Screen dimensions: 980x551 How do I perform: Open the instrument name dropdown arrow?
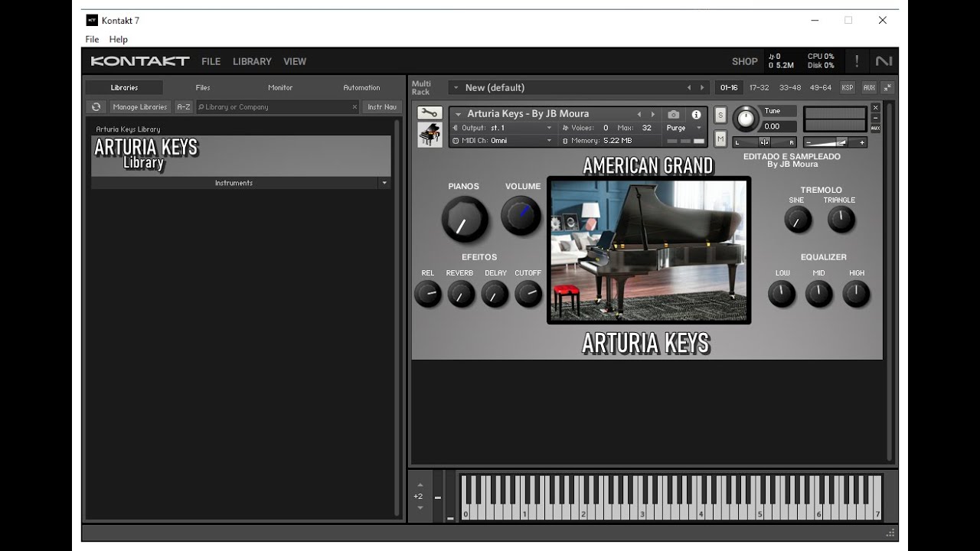point(458,115)
